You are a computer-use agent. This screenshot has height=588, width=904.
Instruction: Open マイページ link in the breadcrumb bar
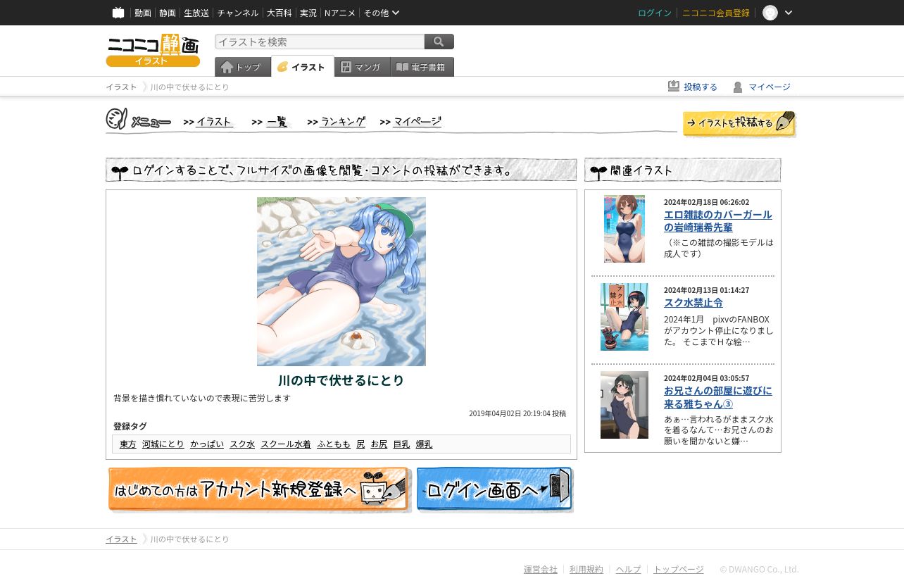(770, 87)
